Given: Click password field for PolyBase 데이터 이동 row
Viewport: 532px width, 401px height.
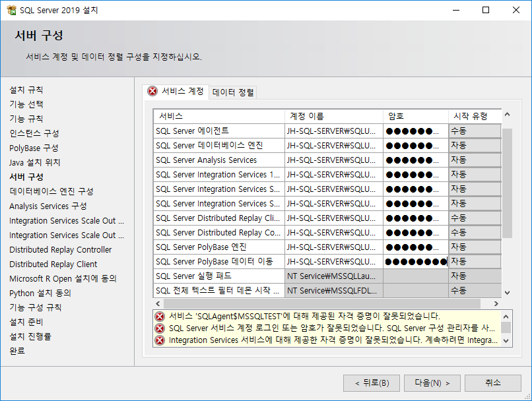Looking at the screenshot, I should click(416, 262).
